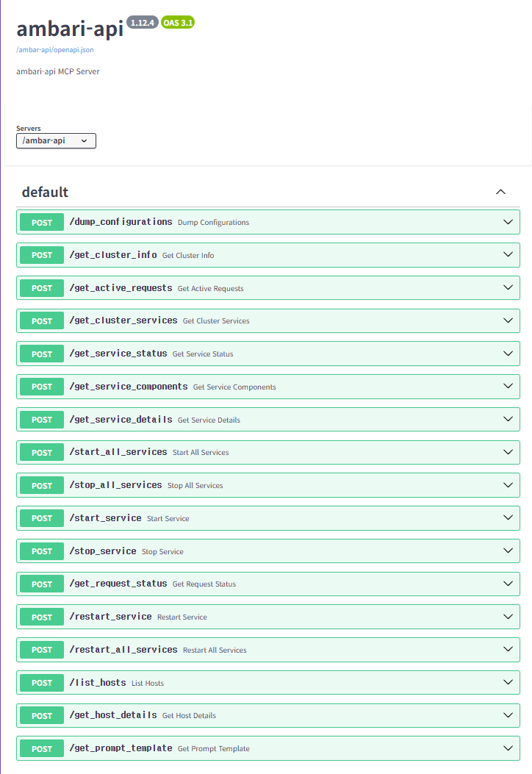Click POST badge of /get_active_requests
This screenshot has width=532, height=774.
(x=42, y=288)
